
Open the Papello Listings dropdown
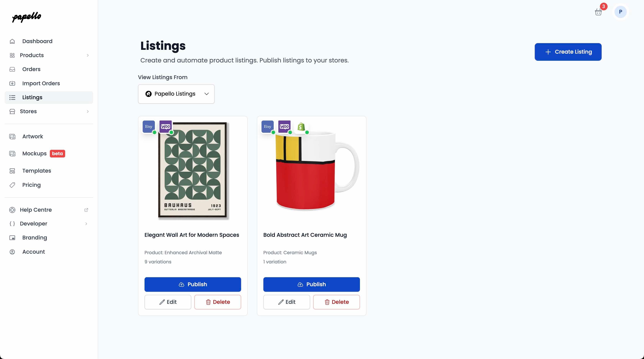176,94
